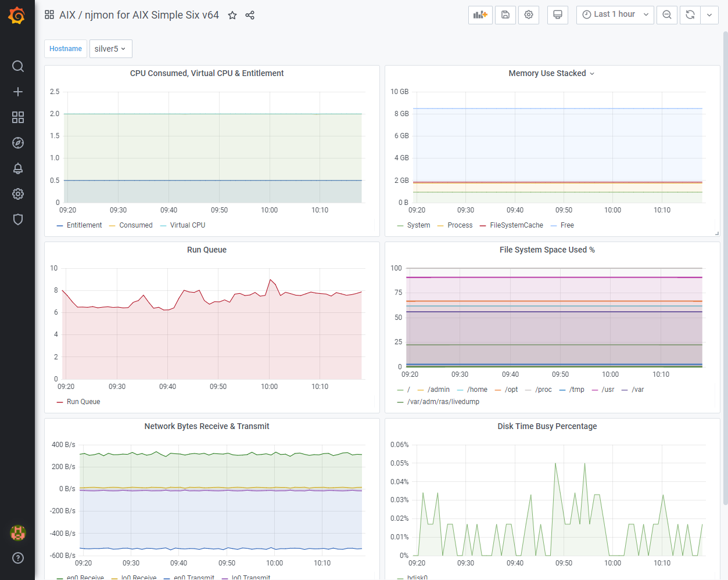Viewport: 728px width, 580px height.
Task: Open the Run Queue panel title menu
Action: coord(207,250)
